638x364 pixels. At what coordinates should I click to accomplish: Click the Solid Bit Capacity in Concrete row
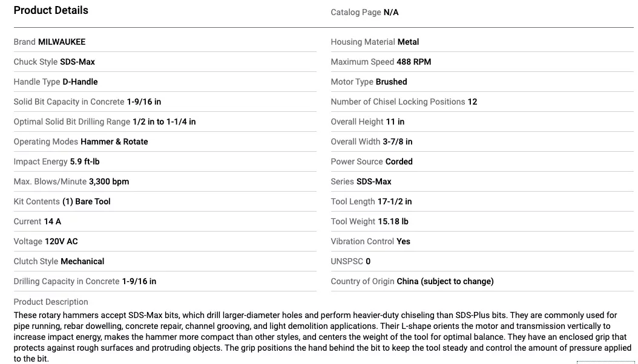tap(87, 102)
